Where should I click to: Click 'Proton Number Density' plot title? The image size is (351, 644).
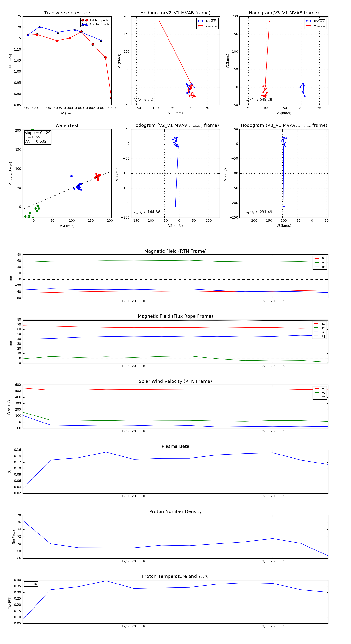tap(175, 511)
